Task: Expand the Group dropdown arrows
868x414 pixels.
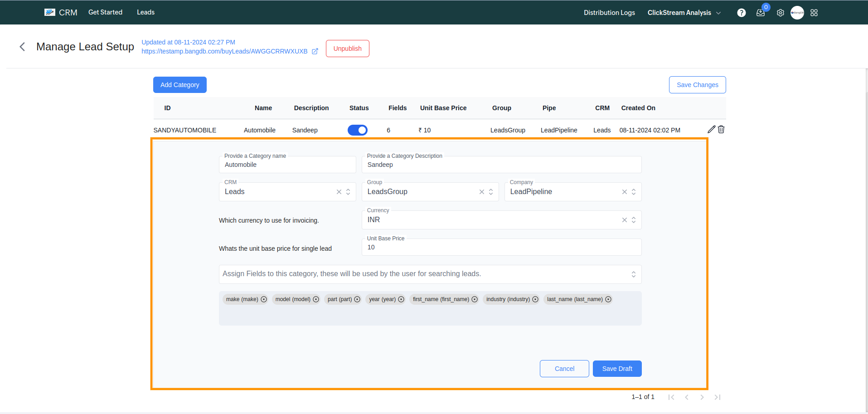Action: [x=491, y=192]
